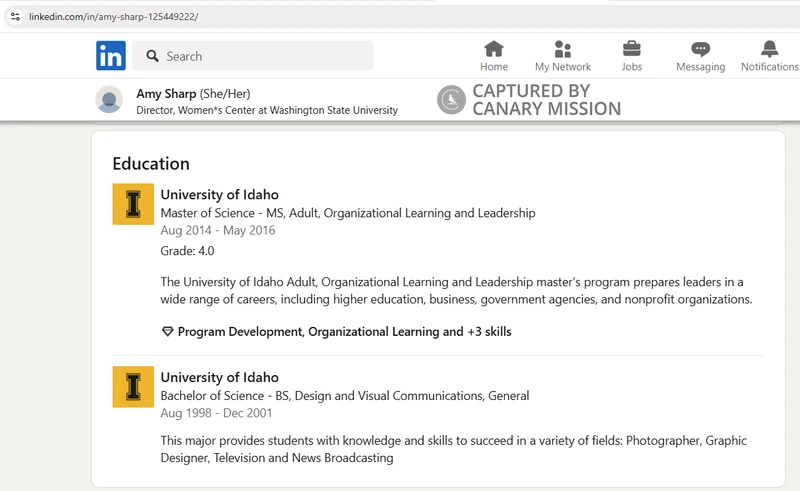Open the My Network icon
This screenshot has width=800, height=491.
(562, 49)
